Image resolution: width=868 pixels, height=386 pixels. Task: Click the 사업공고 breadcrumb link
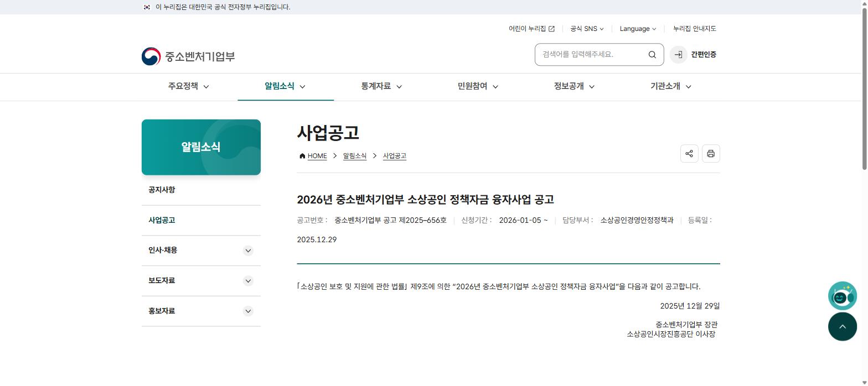point(395,156)
